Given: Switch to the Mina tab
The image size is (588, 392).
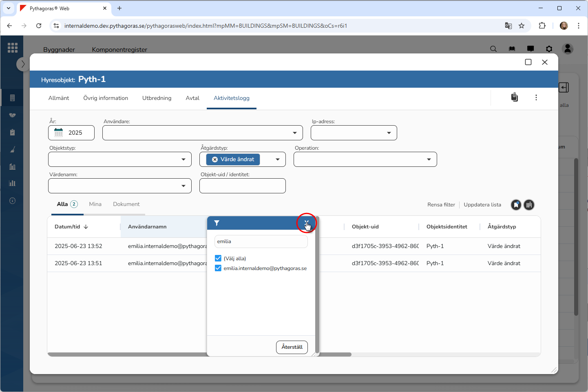Looking at the screenshot, I should point(95,204).
